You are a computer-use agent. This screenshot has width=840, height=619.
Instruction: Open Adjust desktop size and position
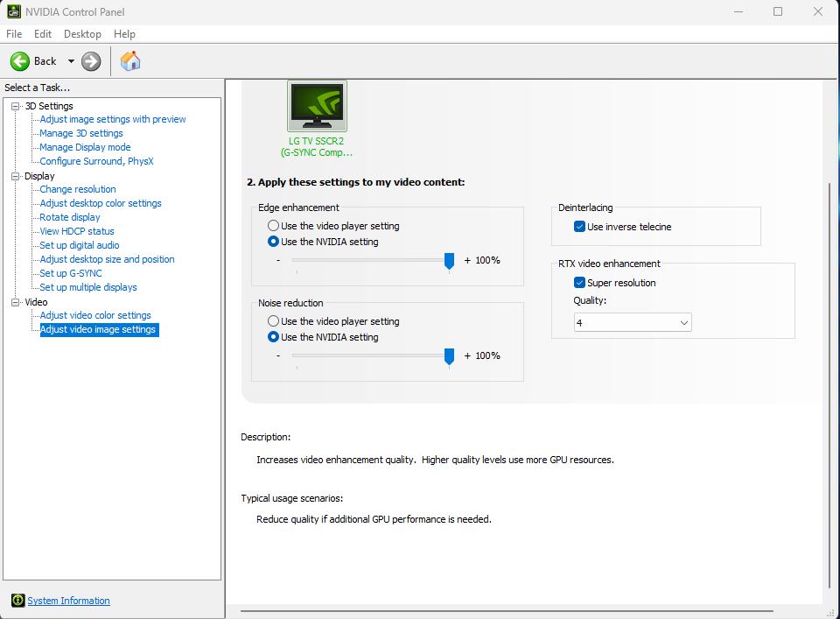[107, 259]
